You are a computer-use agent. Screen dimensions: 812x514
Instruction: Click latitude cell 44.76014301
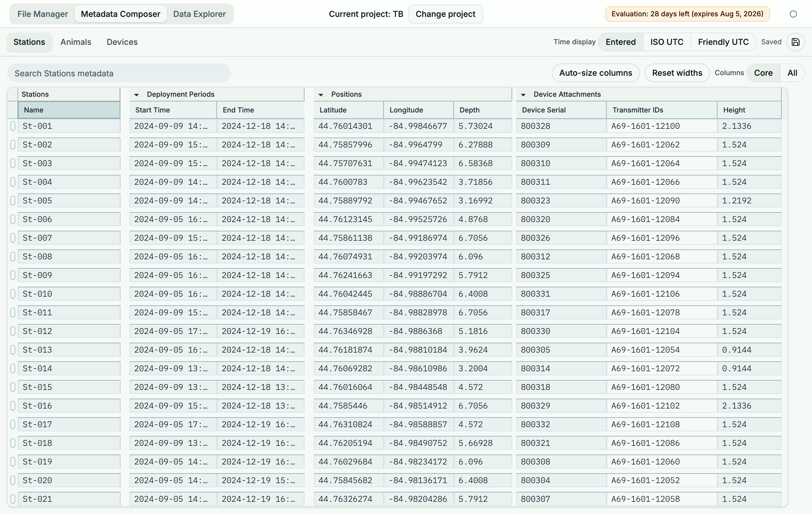coord(349,126)
